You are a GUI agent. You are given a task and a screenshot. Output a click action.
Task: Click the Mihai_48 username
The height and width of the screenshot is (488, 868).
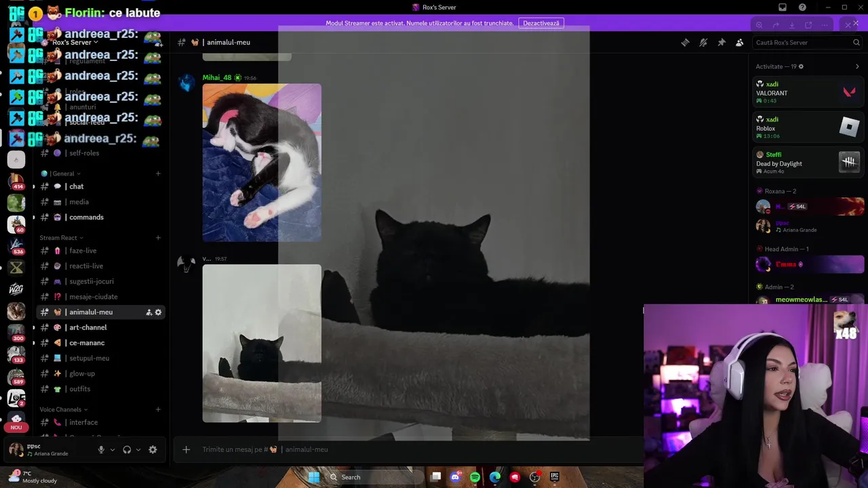coord(217,78)
